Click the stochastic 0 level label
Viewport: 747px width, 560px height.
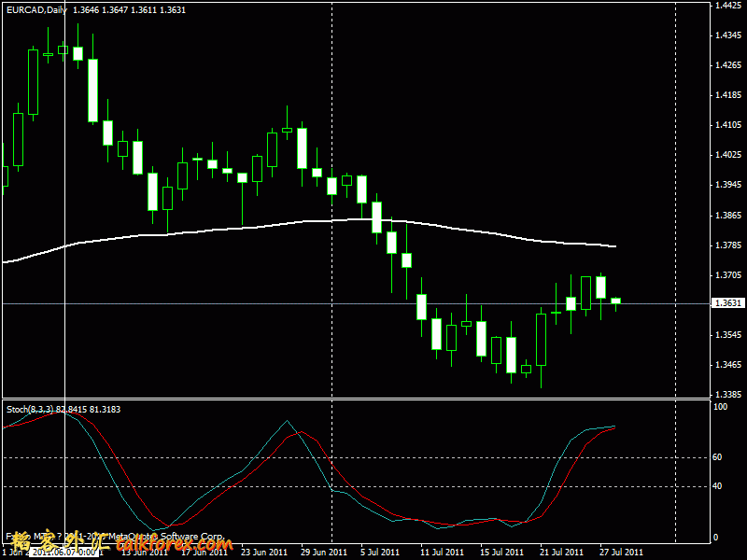pos(715,538)
